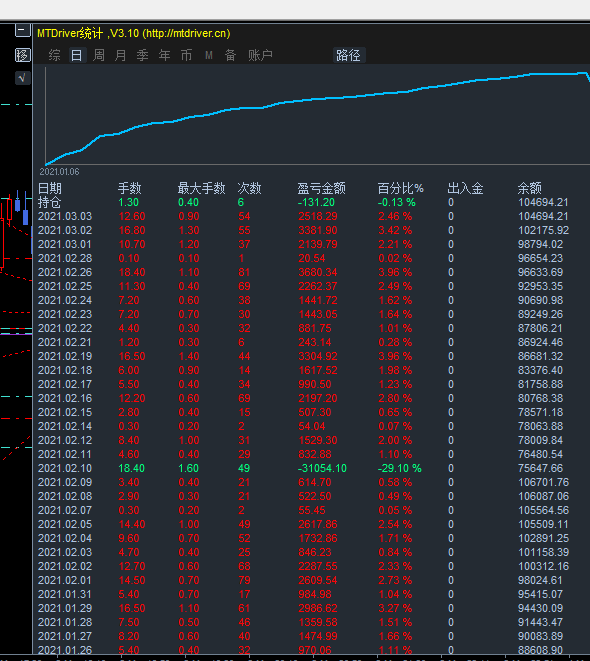Click the 盈亏金额 column header

[x=322, y=188]
